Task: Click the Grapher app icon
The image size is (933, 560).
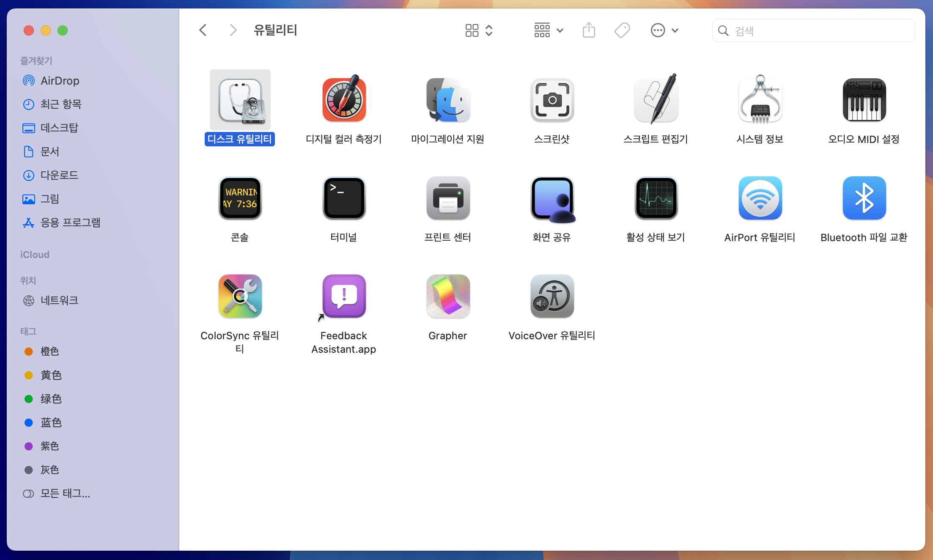Action: (448, 296)
